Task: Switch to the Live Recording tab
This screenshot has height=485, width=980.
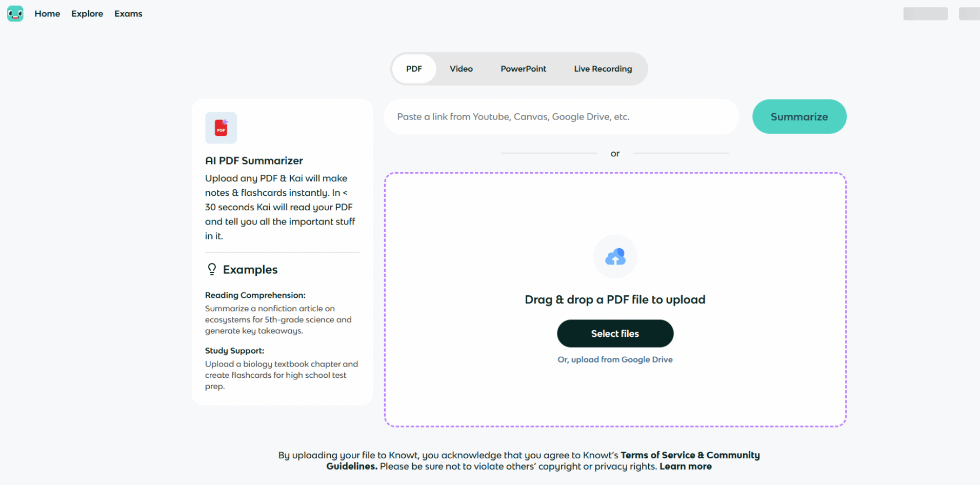Action: [603, 69]
